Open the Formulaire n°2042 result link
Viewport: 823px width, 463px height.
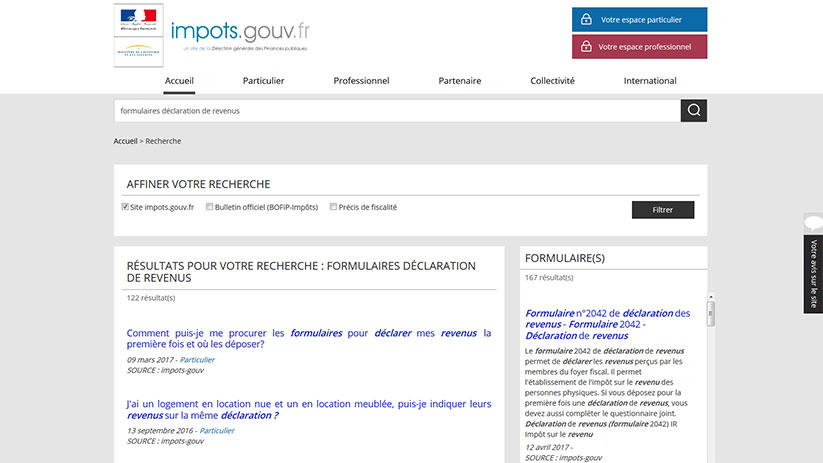[607, 324]
